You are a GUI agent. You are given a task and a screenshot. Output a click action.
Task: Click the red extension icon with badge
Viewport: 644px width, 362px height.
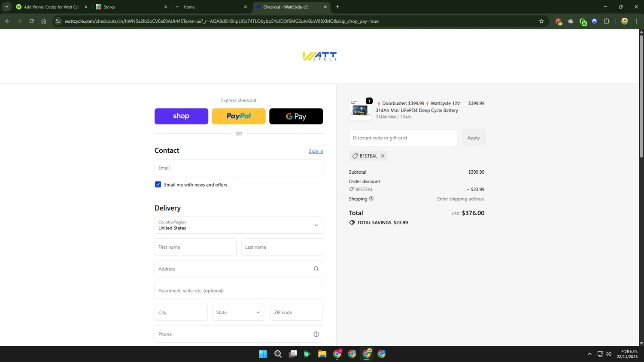click(x=558, y=21)
